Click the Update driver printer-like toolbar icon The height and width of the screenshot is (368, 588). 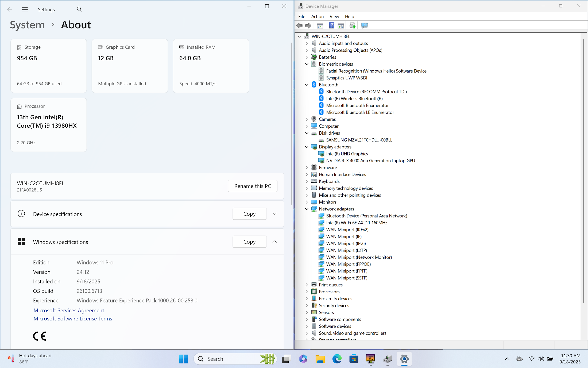tap(353, 26)
